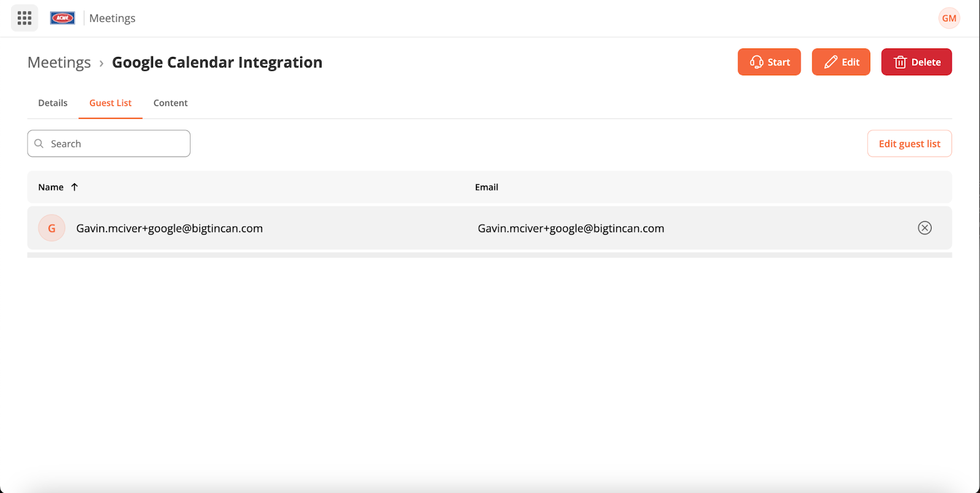Screen dimensions: 980x493
Task: Open Edit guest list
Action: [x=910, y=143]
